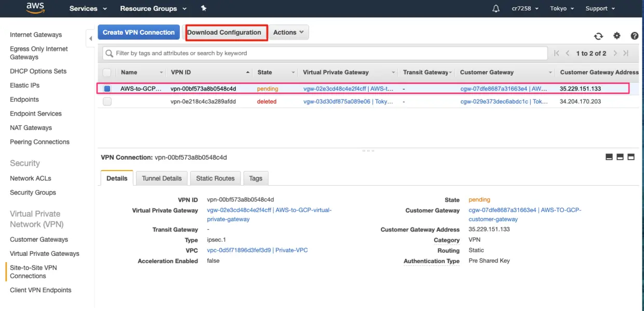
Task: Open Client VPN Endpoints in sidebar
Action: point(41,290)
